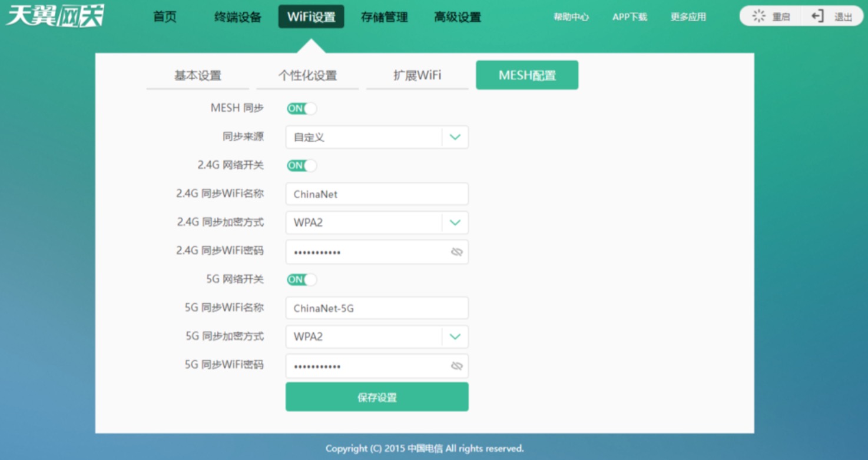
Task: Click the ChinaNet WiFi name input field
Action: (x=377, y=194)
